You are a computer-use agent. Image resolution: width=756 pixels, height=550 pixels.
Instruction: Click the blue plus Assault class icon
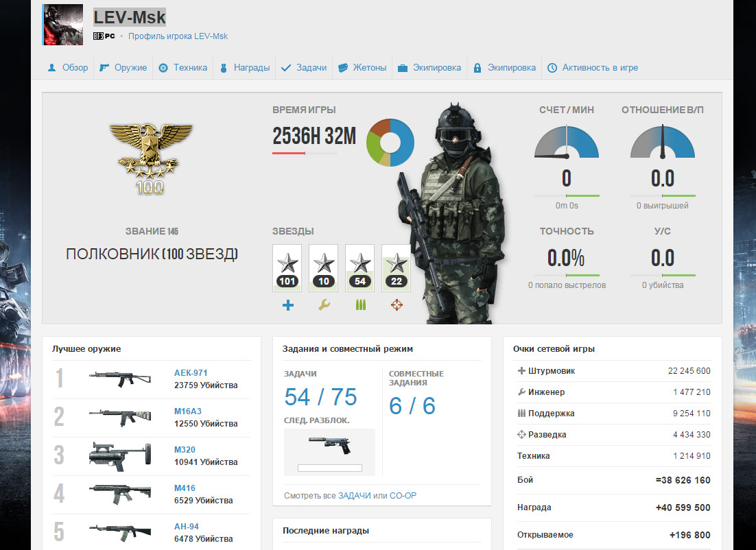[x=287, y=305]
